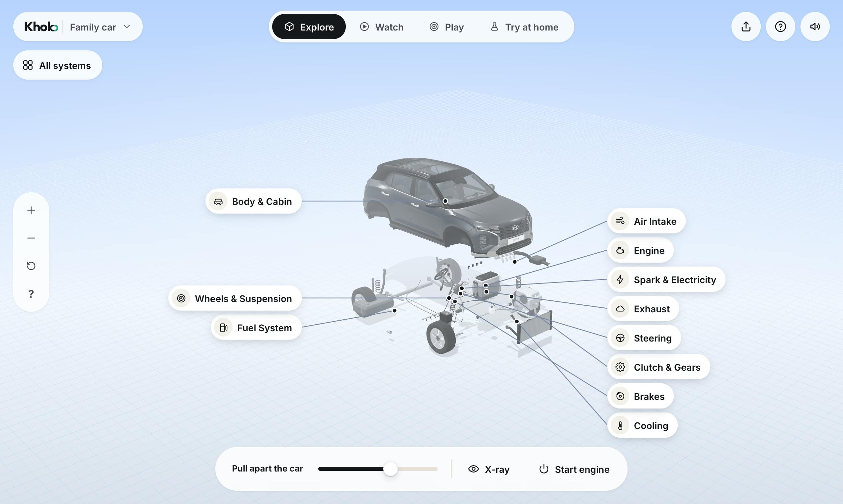Click the Clutch & Gears gear icon
Viewport: 843px width, 504px height.
[x=620, y=367]
